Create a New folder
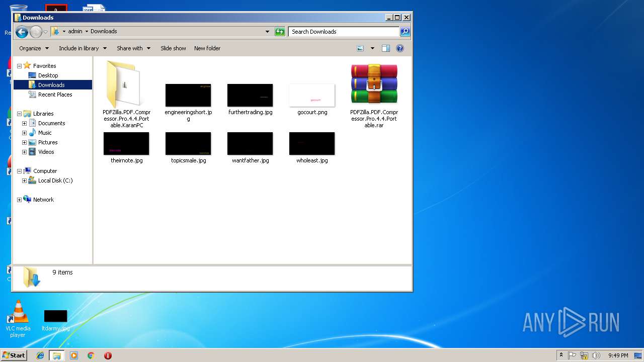This screenshot has height=362, width=644. 207,48
